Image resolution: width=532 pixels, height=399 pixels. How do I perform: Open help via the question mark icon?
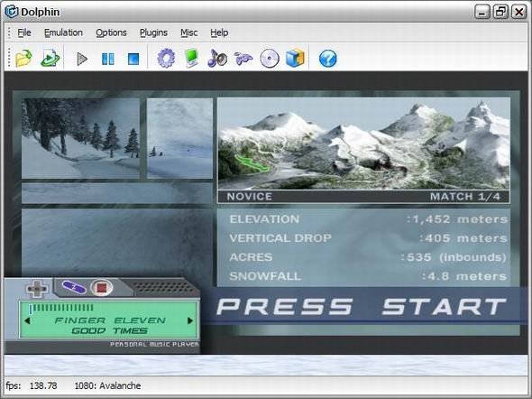click(327, 59)
